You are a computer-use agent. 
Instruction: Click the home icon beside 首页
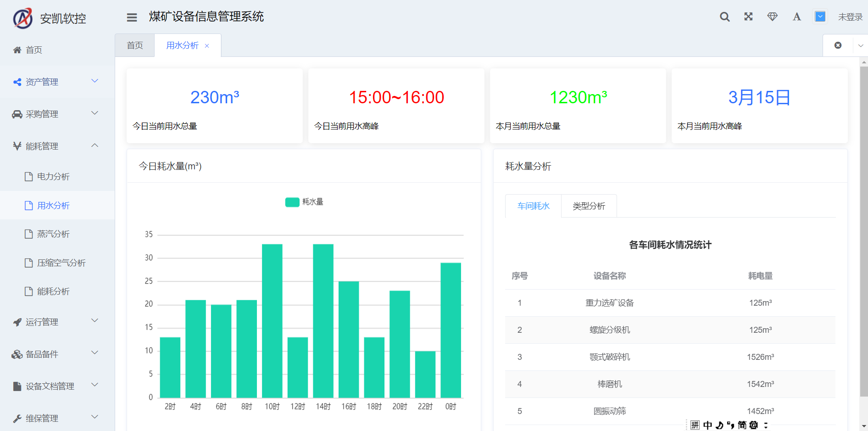point(17,50)
